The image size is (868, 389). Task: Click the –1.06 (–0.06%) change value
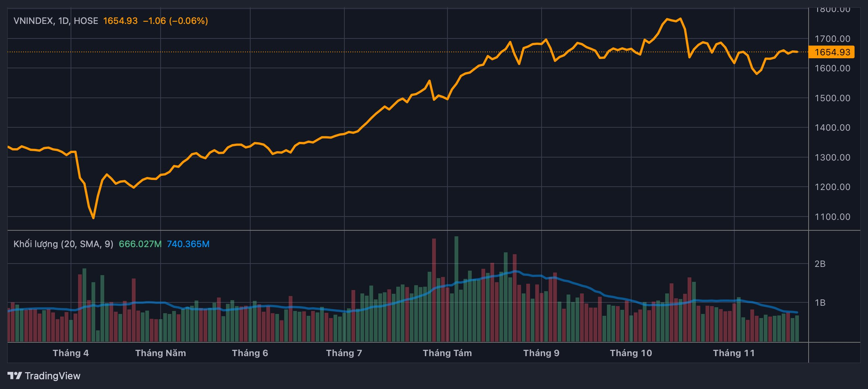coord(175,21)
